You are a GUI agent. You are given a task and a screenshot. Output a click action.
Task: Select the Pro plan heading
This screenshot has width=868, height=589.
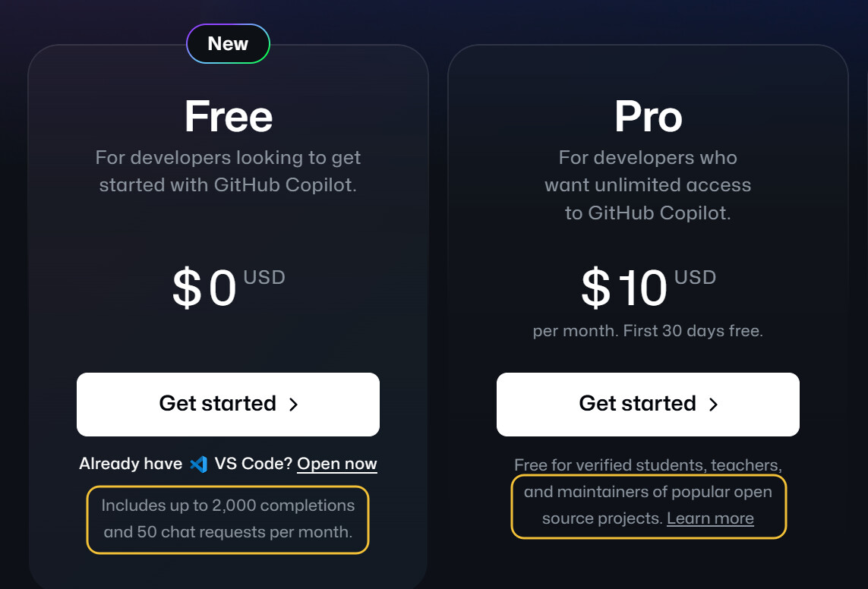click(649, 117)
